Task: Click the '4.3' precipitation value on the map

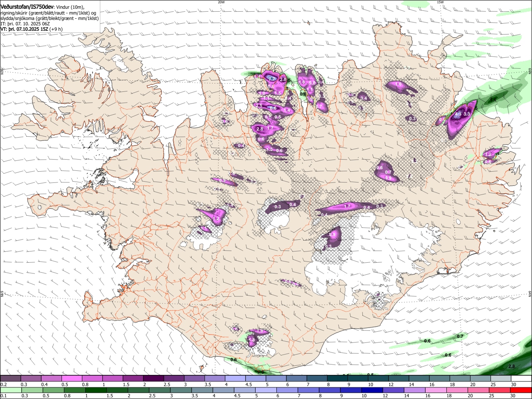Action: pos(458,114)
